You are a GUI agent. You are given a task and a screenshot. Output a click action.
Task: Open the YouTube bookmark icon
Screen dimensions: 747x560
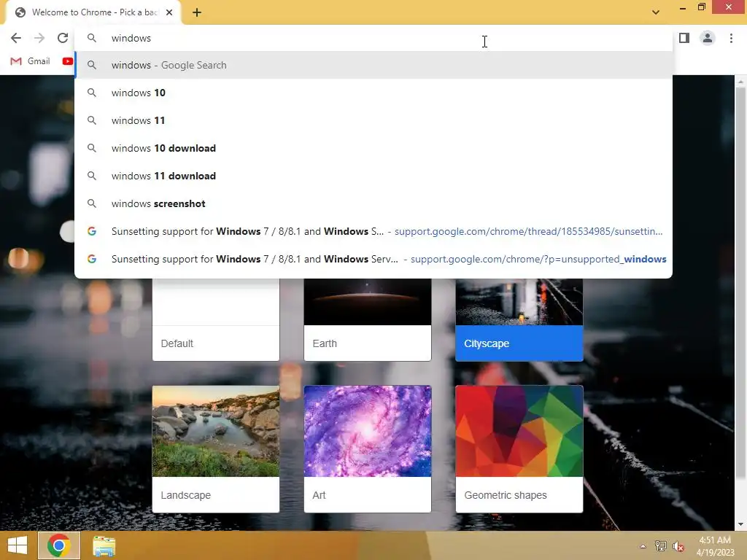pyautogui.click(x=68, y=61)
